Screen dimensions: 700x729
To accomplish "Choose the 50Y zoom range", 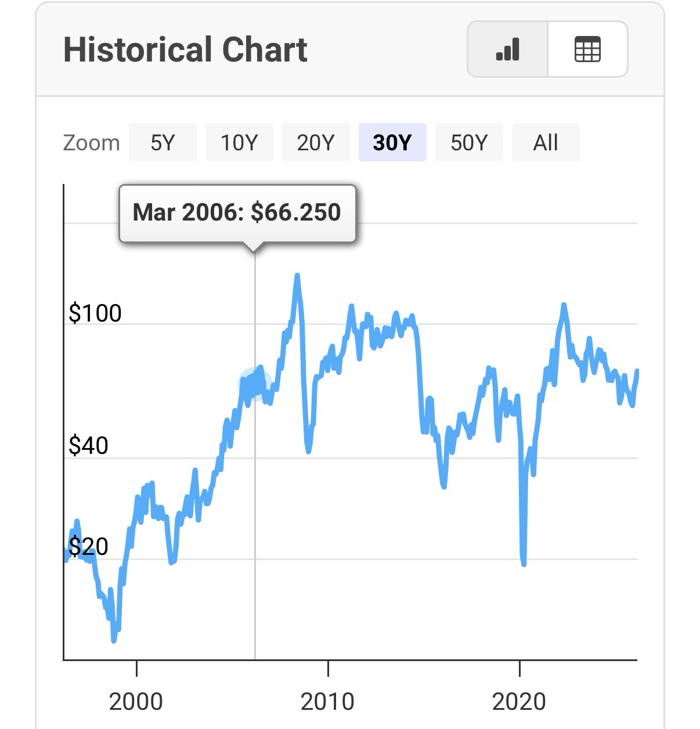I will (x=469, y=142).
